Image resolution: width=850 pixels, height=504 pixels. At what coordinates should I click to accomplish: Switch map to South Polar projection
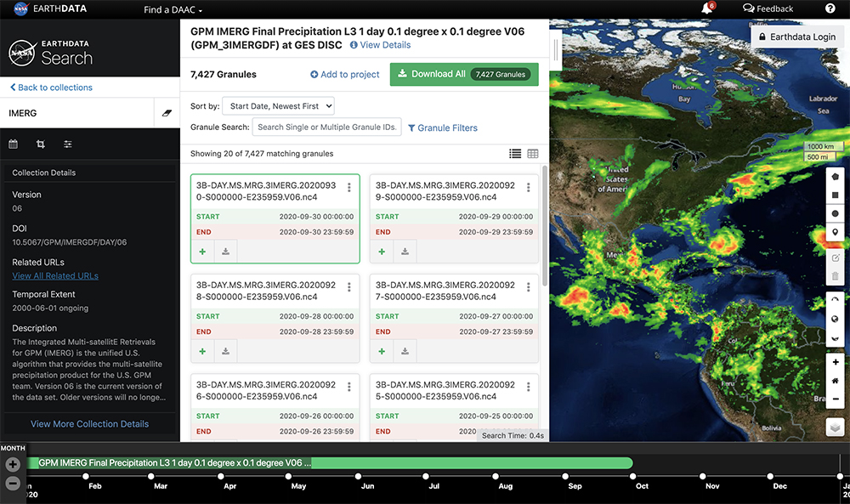(835, 337)
